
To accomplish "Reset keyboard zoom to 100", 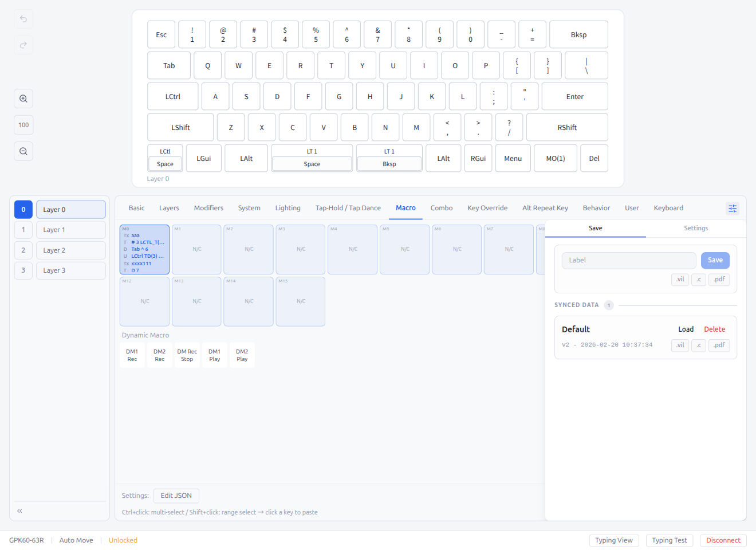I will tap(23, 124).
